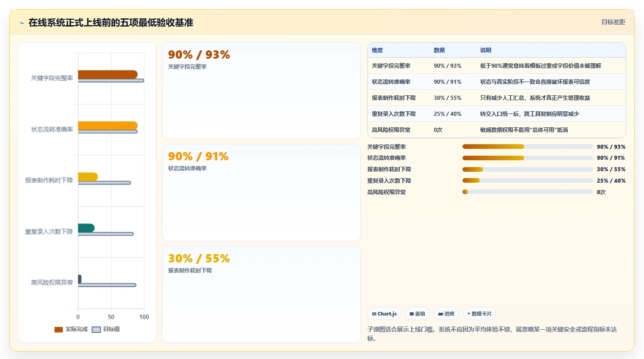Click the target-value bar under 关键字段完整率 in chart
Screen dimensions: 644x359
tap(111, 81)
